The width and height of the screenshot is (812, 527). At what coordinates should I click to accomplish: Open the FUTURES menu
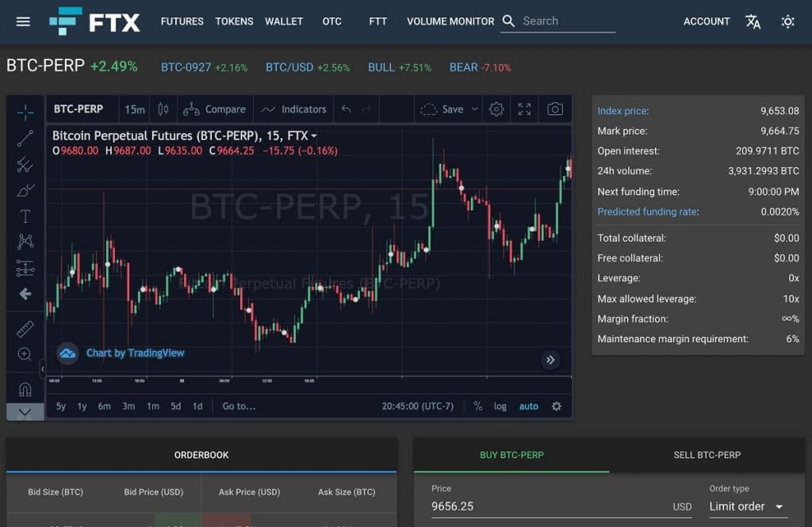182,21
